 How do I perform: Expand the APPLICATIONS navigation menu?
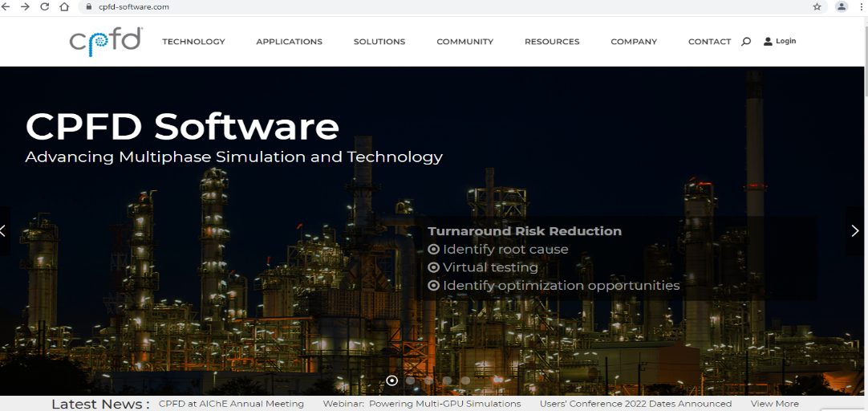click(x=289, y=42)
